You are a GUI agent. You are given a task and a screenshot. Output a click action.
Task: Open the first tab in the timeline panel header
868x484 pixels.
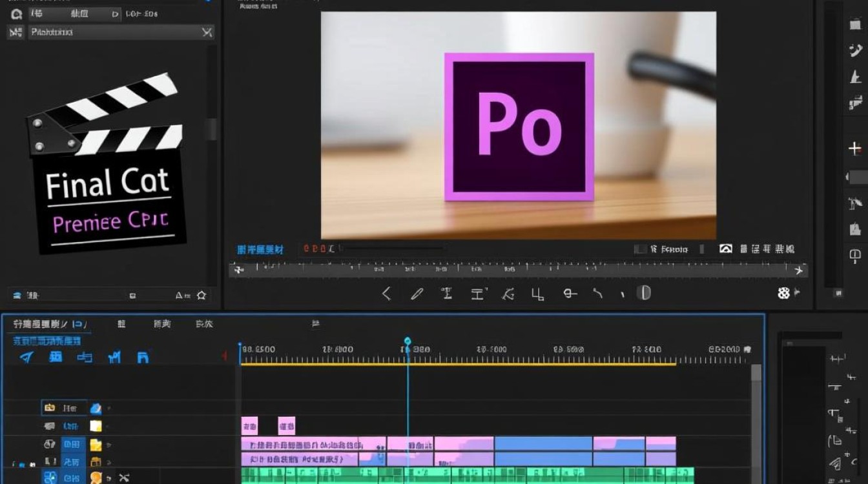coord(50,324)
